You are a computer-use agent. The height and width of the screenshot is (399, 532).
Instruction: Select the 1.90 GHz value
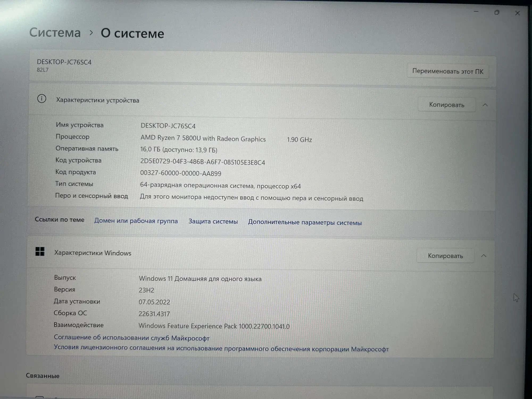[x=299, y=140]
